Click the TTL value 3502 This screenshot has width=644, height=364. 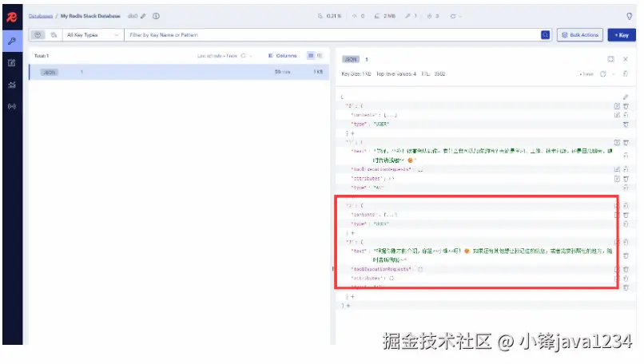coord(439,74)
